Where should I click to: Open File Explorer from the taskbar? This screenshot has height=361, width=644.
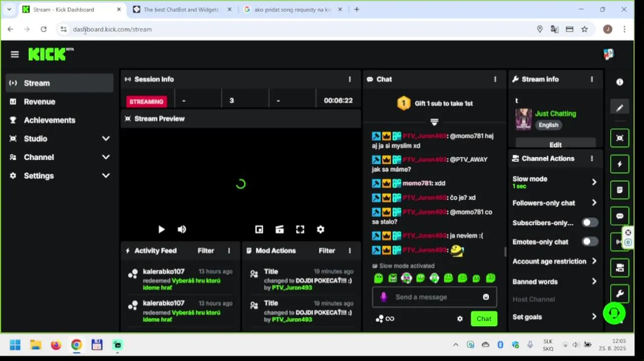36,345
